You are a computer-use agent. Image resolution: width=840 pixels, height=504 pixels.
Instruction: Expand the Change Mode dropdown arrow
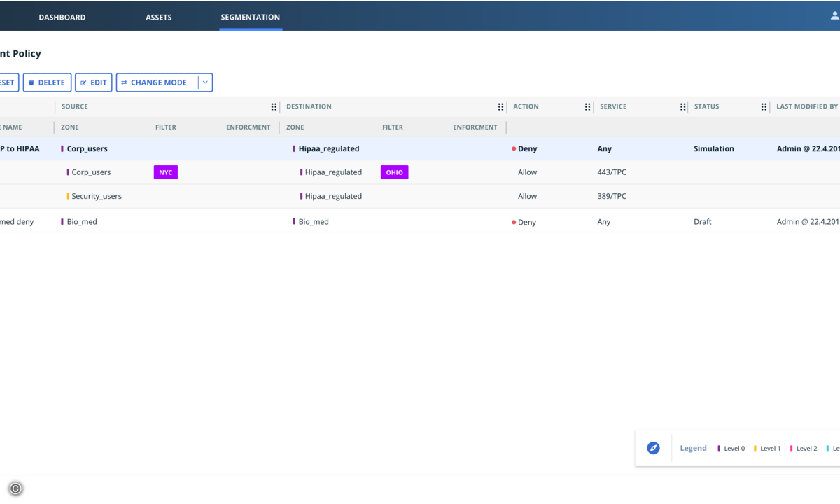click(x=205, y=83)
